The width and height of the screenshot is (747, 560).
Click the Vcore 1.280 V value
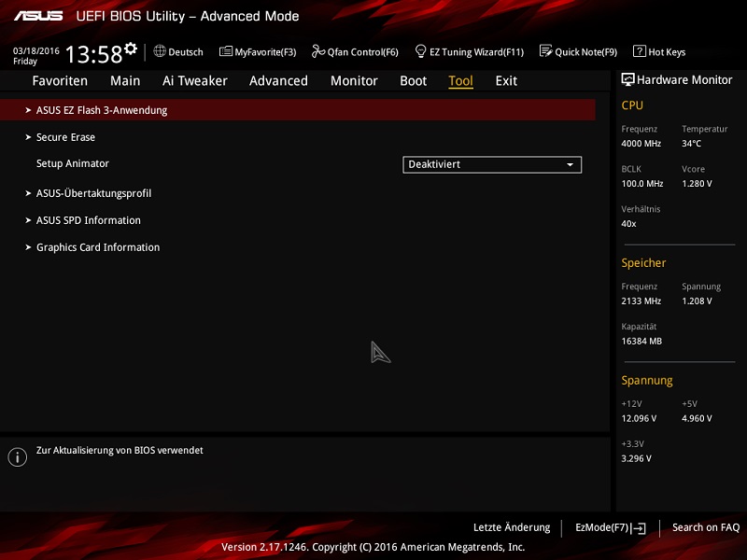697,184
